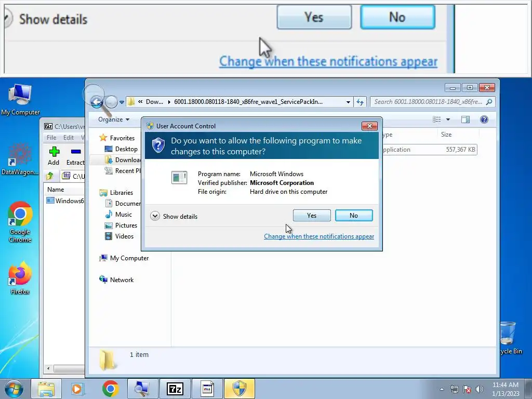Click the UAC question shield icon

[158, 145]
